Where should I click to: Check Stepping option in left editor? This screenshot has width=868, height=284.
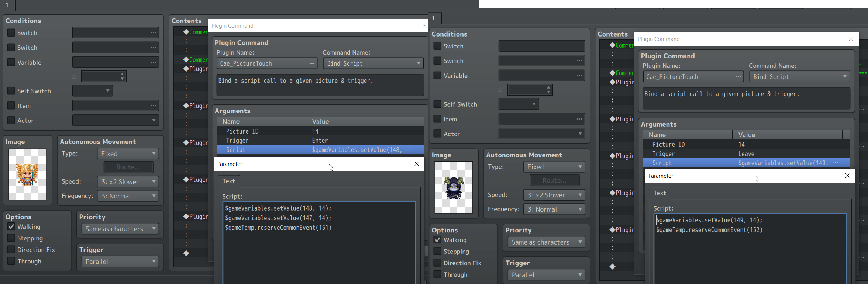[11, 238]
